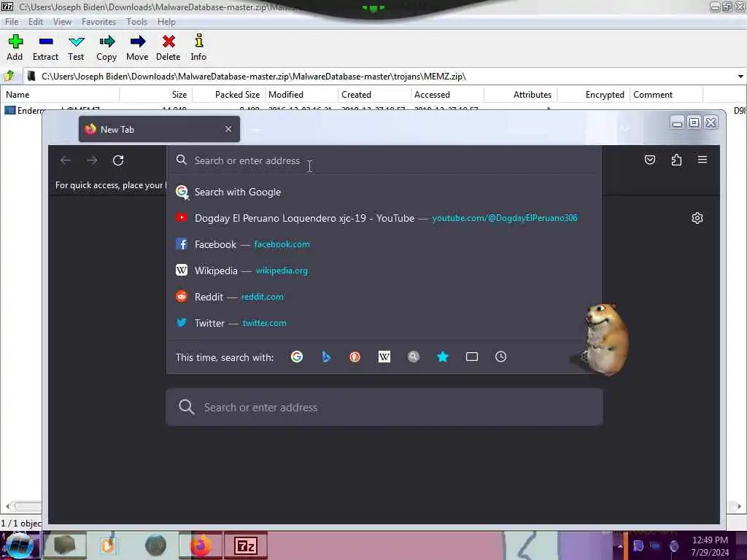
Task: Search bookmarks via the star icon
Action: [443, 357]
